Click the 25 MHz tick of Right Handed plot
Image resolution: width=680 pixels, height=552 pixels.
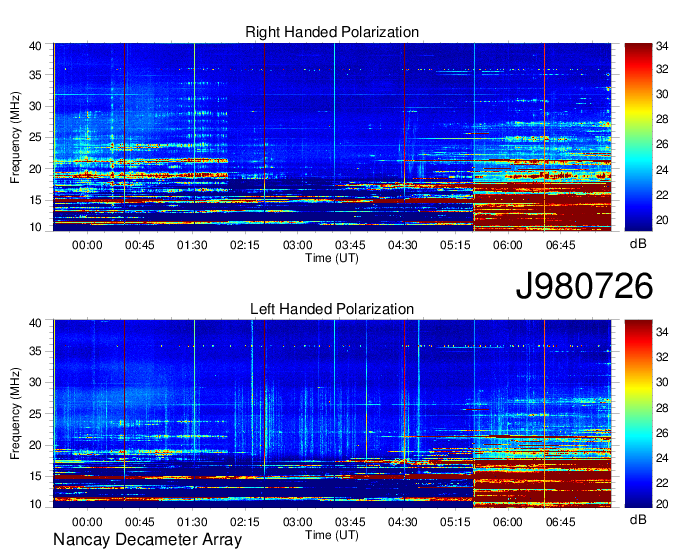click(x=35, y=137)
